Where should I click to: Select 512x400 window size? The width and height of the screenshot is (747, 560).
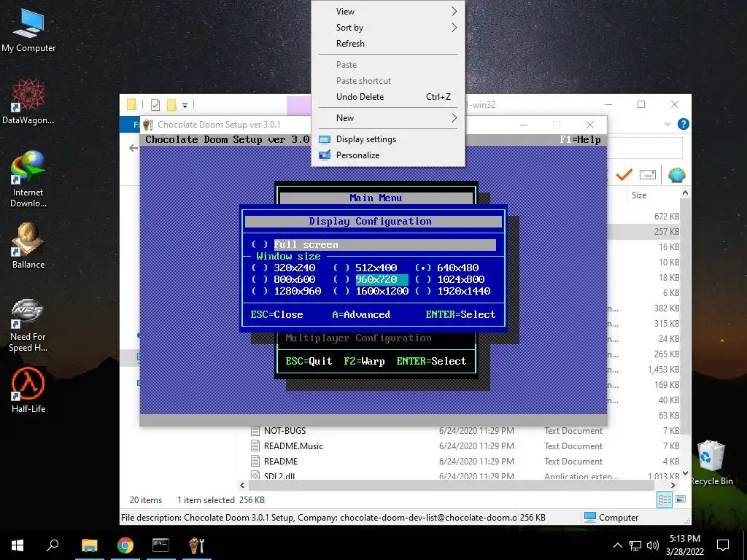(x=365, y=268)
